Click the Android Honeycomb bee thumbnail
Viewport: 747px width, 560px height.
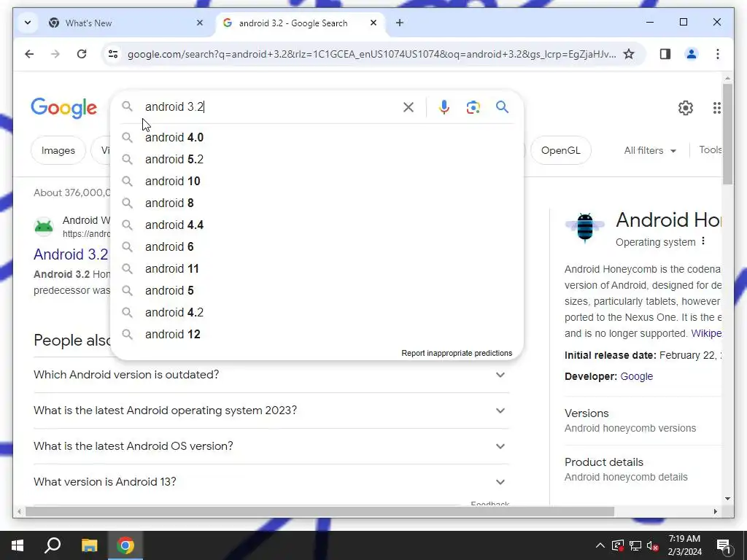pyautogui.click(x=585, y=227)
